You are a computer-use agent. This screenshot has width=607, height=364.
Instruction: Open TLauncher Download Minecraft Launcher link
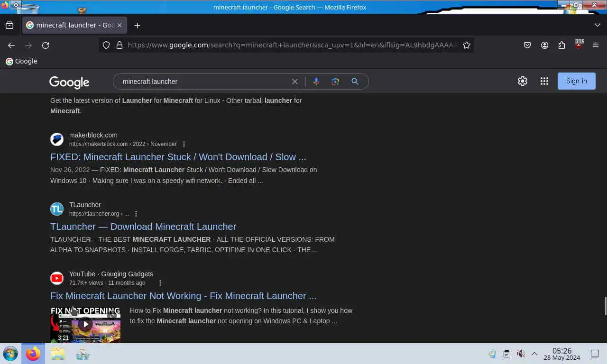[x=143, y=227]
